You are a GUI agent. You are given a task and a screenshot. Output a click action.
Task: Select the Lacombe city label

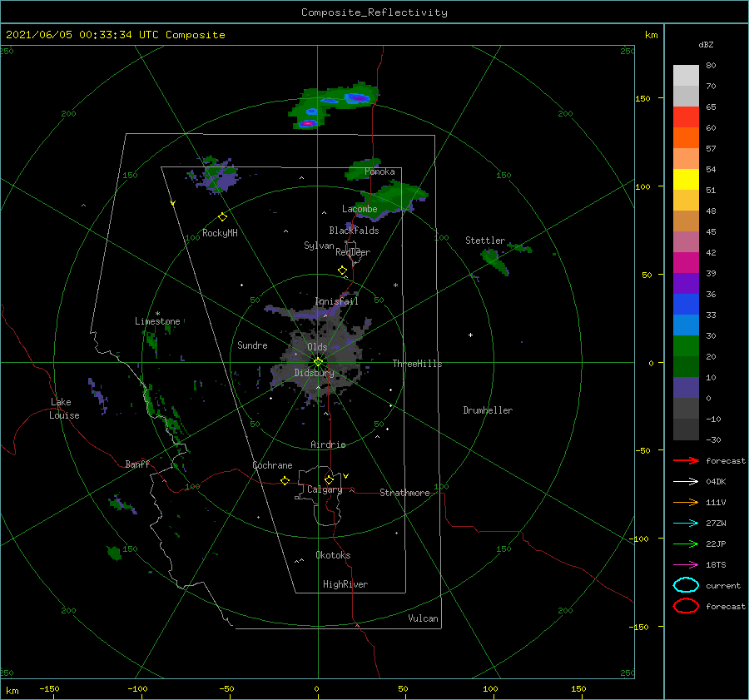(360, 209)
